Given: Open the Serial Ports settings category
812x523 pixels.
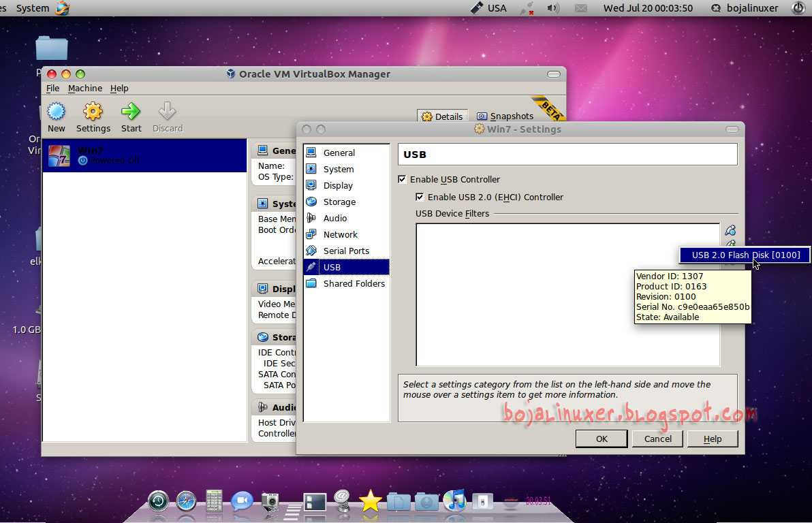Looking at the screenshot, I should [346, 251].
